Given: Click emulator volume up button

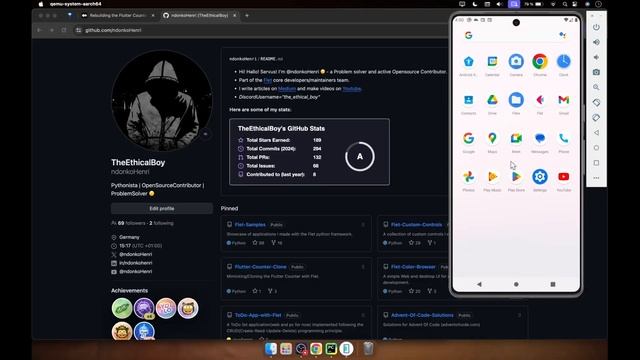Looking at the screenshot, I should (596, 42).
